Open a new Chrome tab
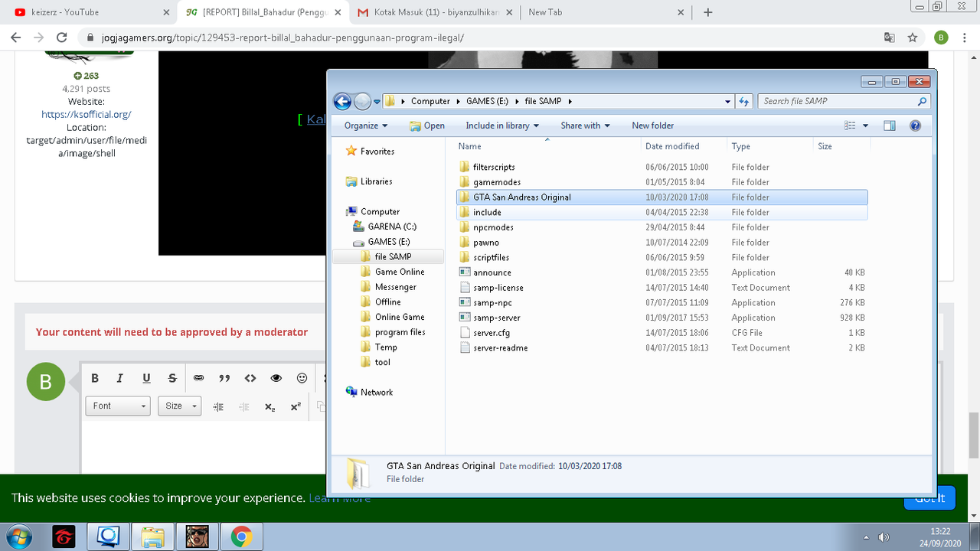 tap(708, 12)
